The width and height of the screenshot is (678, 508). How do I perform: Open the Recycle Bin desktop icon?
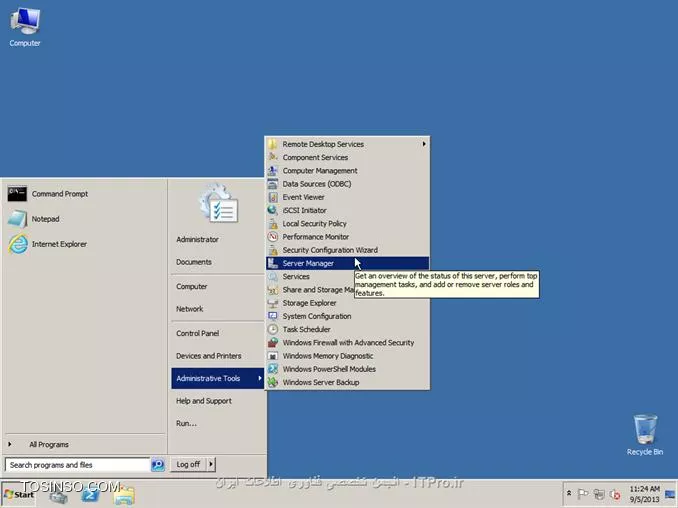click(645, 435)
